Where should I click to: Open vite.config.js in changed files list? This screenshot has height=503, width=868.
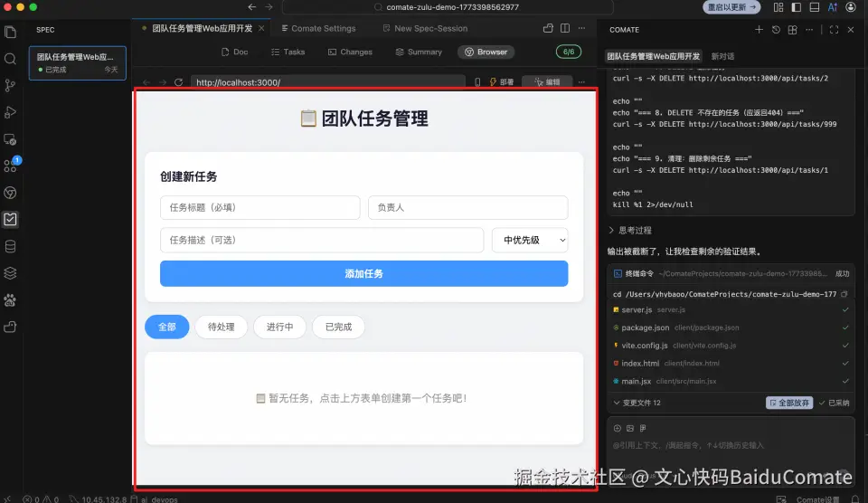tap(731, 345)
